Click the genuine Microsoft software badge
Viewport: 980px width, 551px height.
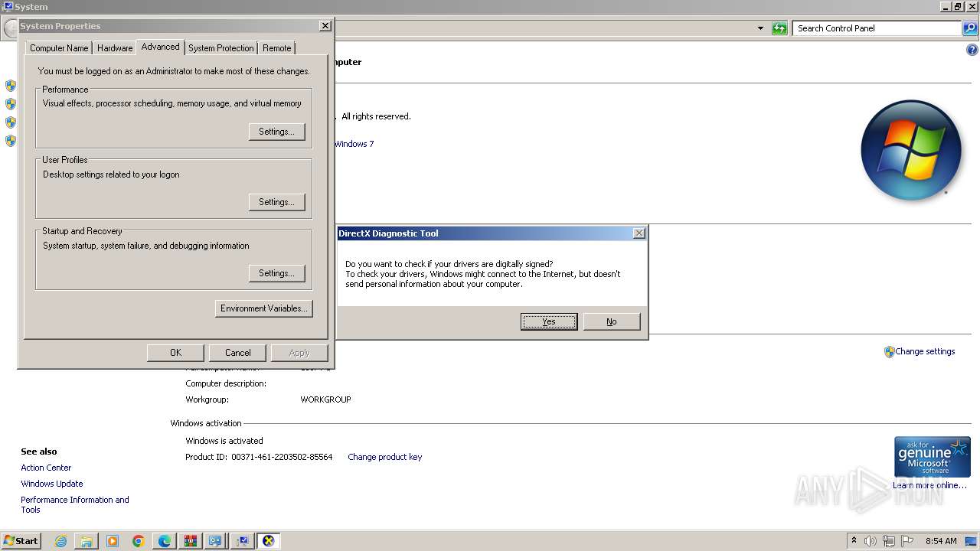click(933, 457)
